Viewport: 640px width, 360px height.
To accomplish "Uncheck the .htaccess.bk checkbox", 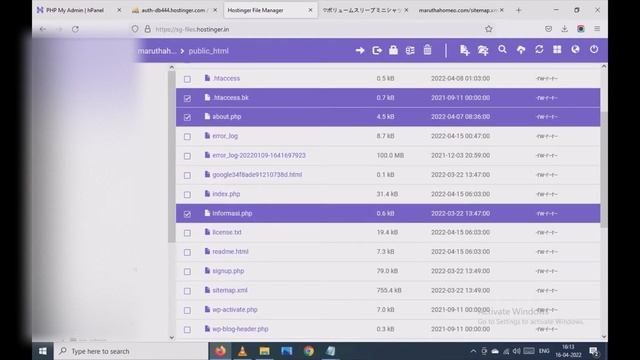I will pos(187,98).
